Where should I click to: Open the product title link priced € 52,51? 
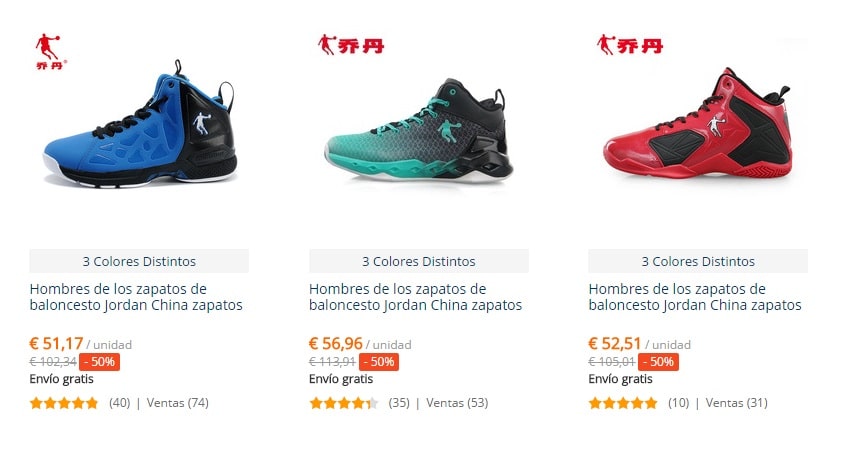695,297
